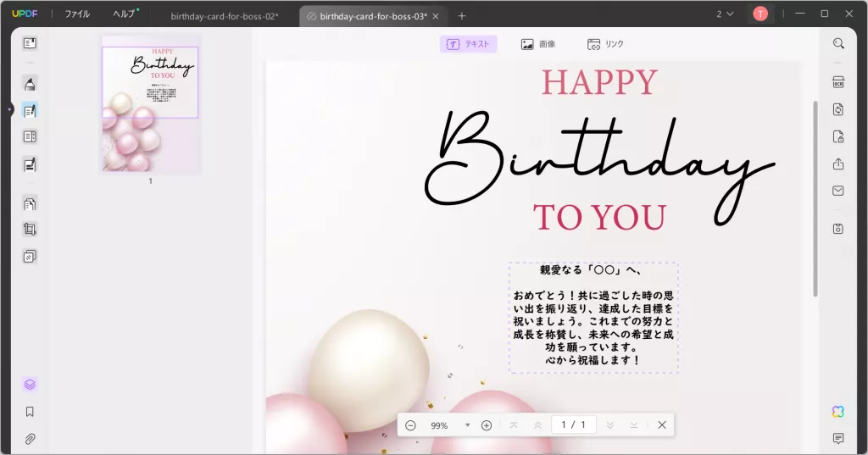868x455 pixels.
Task: Open the UPDF AI assistant icon
Action: click(x=838, y=411)
